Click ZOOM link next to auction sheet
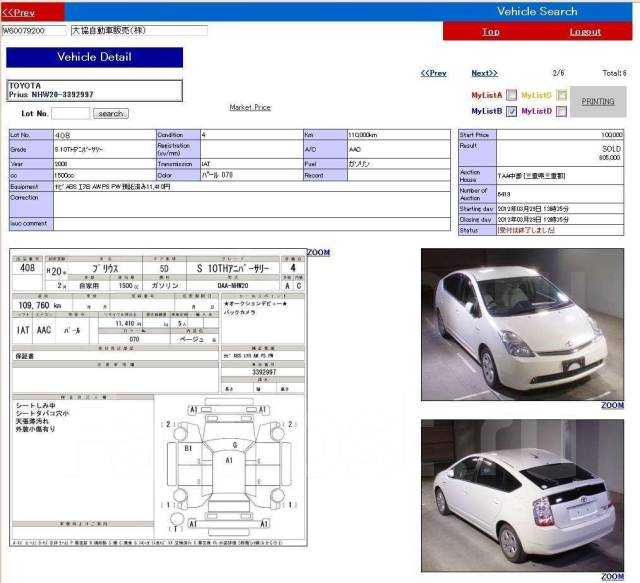640x583 pixels. point(318,253)
